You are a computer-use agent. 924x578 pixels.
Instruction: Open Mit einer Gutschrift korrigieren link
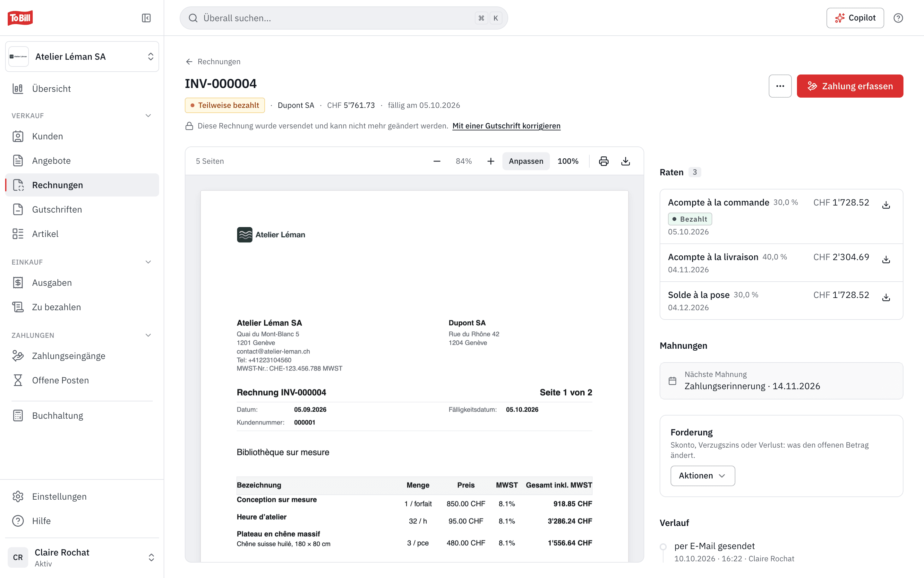506,126
